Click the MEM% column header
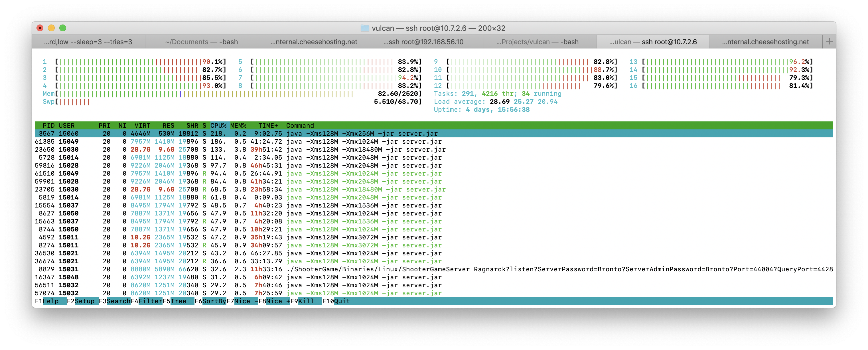This screenshot has width=868, height=350. pyautogui.click(x=239, y=125)
